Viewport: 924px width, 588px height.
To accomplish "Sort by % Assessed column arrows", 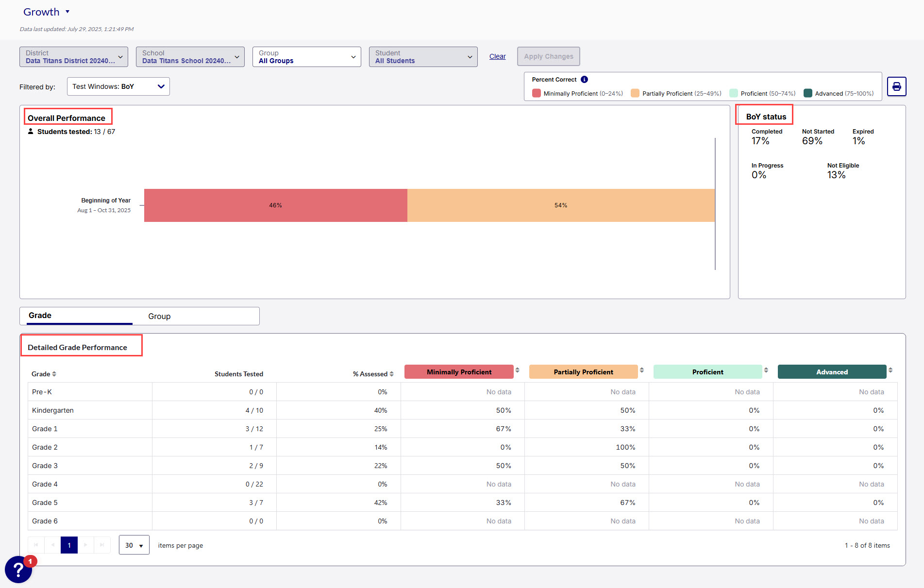I will (391, 374).
